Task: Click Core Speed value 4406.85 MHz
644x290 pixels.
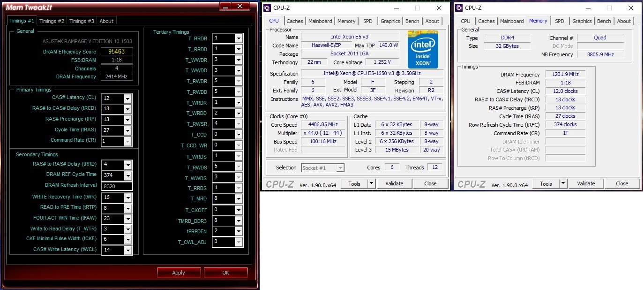Action: tap(323, 125)
